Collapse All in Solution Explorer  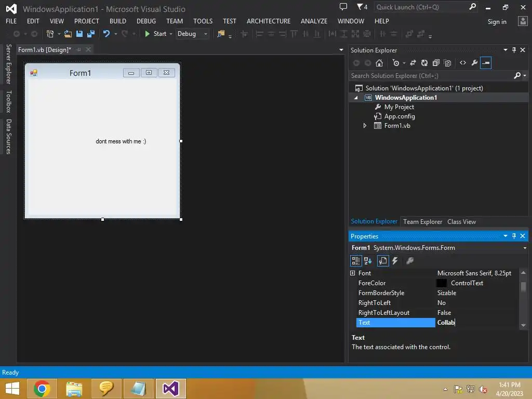click(436, 63)
